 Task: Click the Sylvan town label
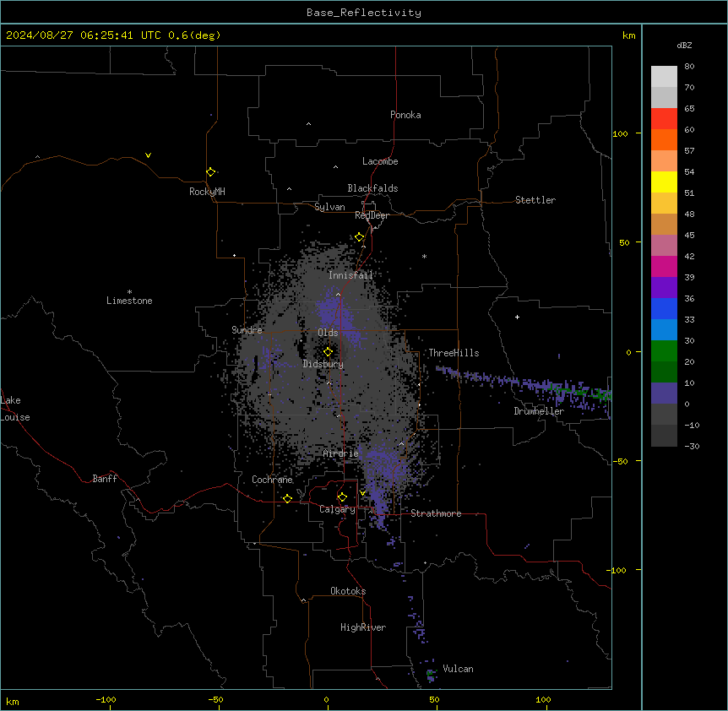329,207
